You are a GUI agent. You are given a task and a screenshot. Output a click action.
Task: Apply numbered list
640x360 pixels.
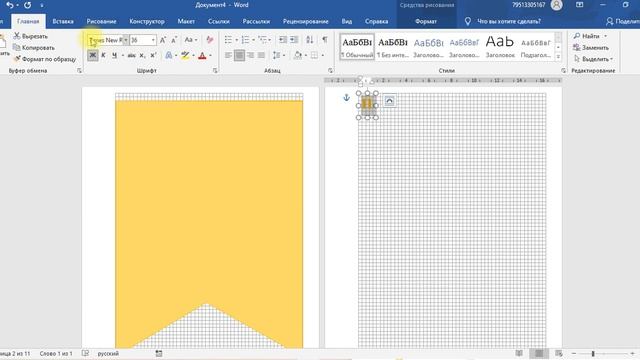pyautogui.click(x=245, y=40)
